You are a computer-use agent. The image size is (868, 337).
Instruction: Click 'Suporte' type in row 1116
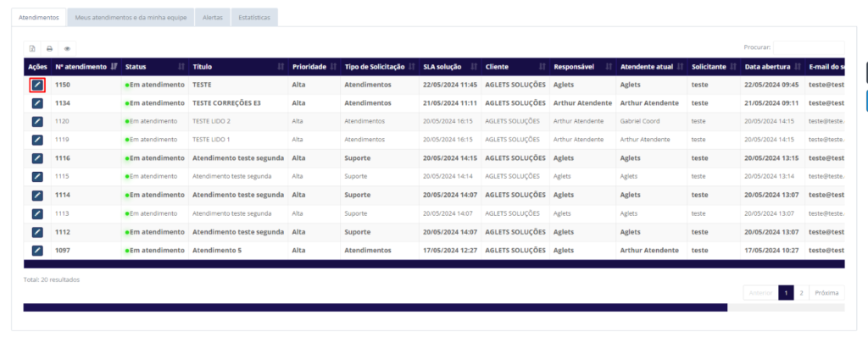tap(358, 158)
